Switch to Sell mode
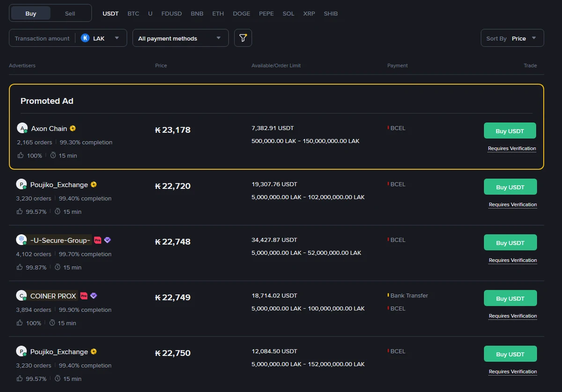The height and width of the screenshot is (392, 562). [70, 13]
